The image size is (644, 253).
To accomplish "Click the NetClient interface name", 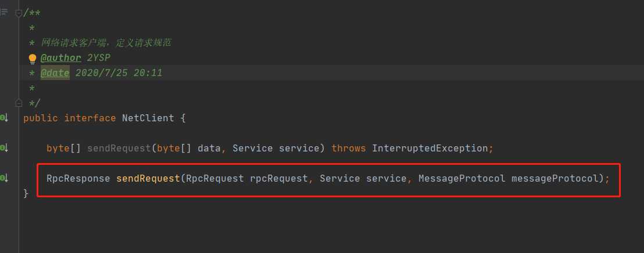I will pyautogui.click(x=148, y=118).
